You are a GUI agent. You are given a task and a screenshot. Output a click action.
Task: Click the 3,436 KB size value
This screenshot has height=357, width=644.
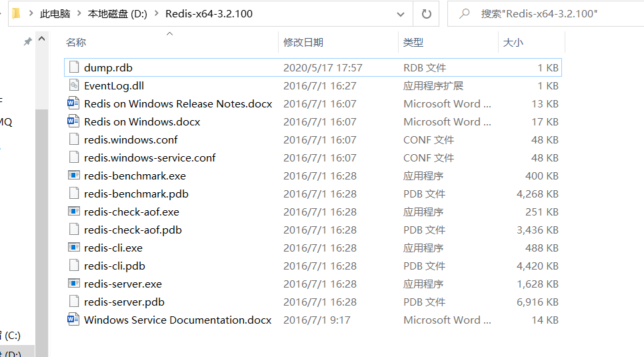coord(537,230)
